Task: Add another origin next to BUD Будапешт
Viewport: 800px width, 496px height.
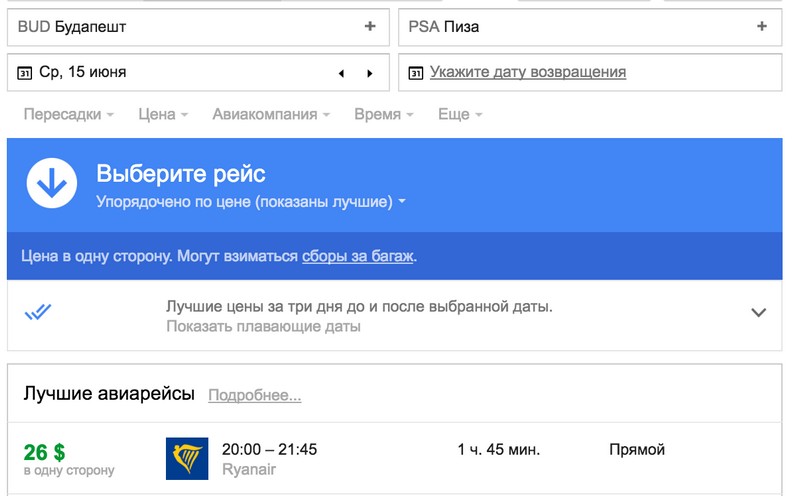Action: tap(370, 27)
